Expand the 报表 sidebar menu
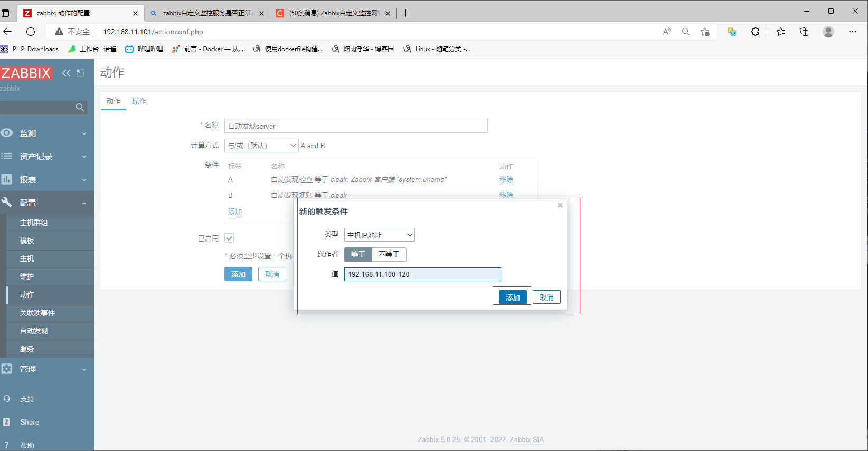Viewport: 868px width, 451px height. click(x=47, y=180)
